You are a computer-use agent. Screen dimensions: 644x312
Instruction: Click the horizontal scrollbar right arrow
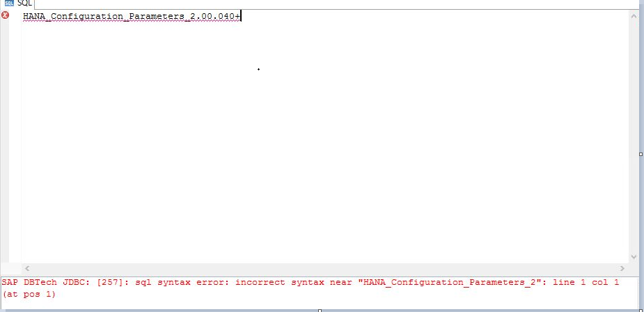[622, 268]
